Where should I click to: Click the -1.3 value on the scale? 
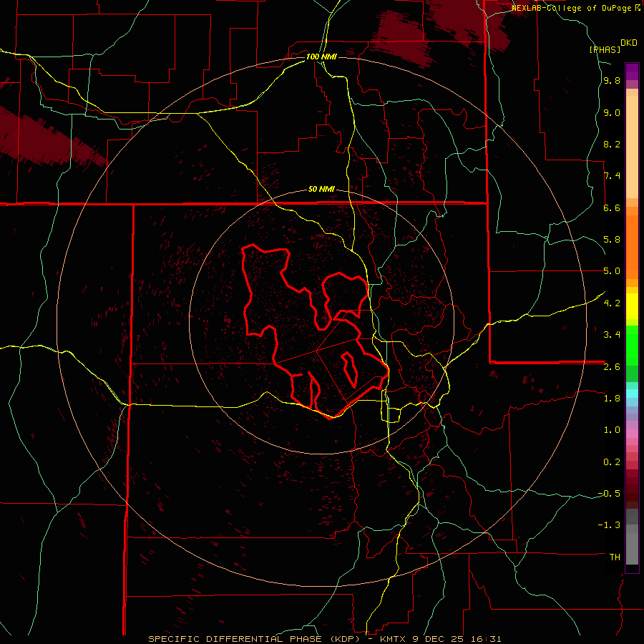[609, 526]
